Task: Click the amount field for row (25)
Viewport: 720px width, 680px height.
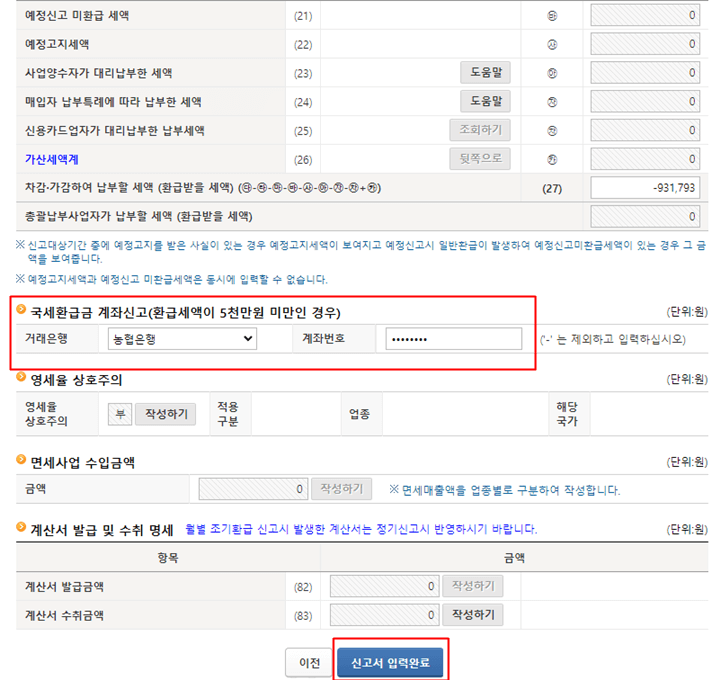Action: click(645, 130)
